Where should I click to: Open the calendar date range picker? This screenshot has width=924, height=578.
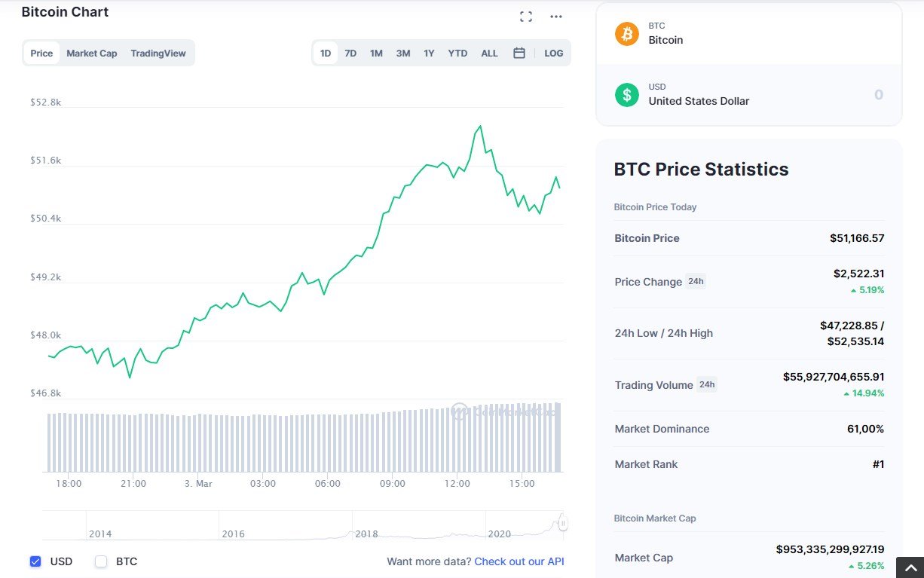(x=519, y=53)
